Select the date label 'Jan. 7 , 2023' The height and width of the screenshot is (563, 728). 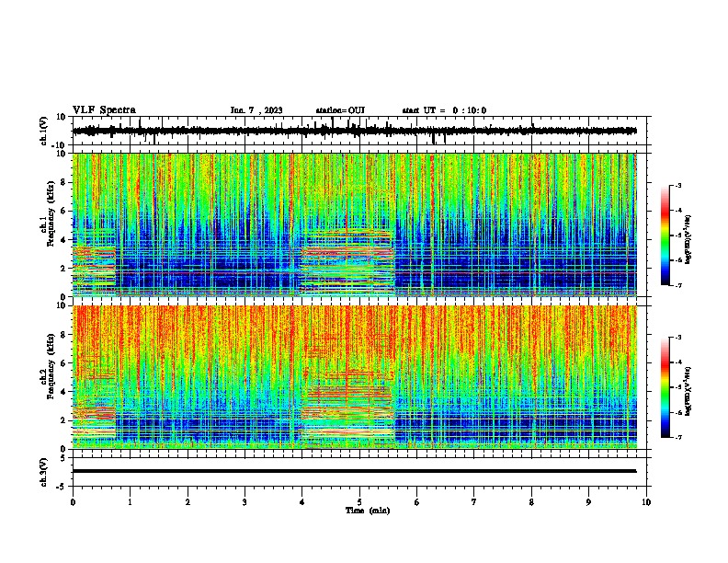click(256, 110)
